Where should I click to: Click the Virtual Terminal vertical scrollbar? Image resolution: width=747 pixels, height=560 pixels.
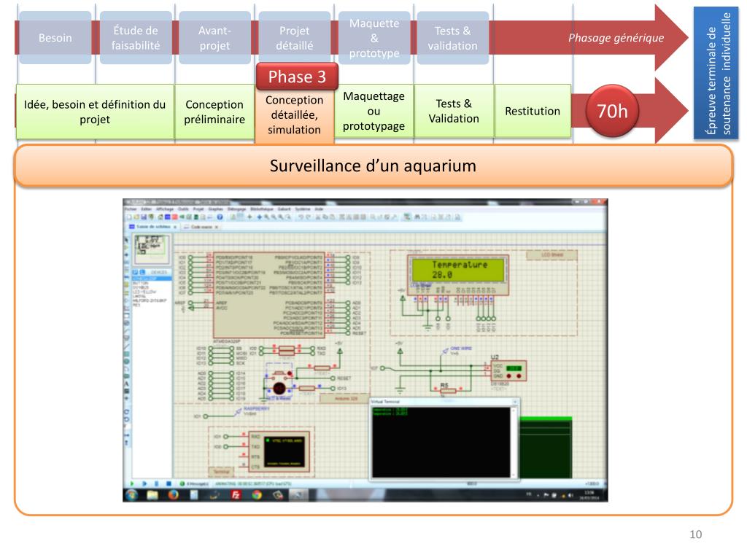pyautogui.click(x=514, y=442)
